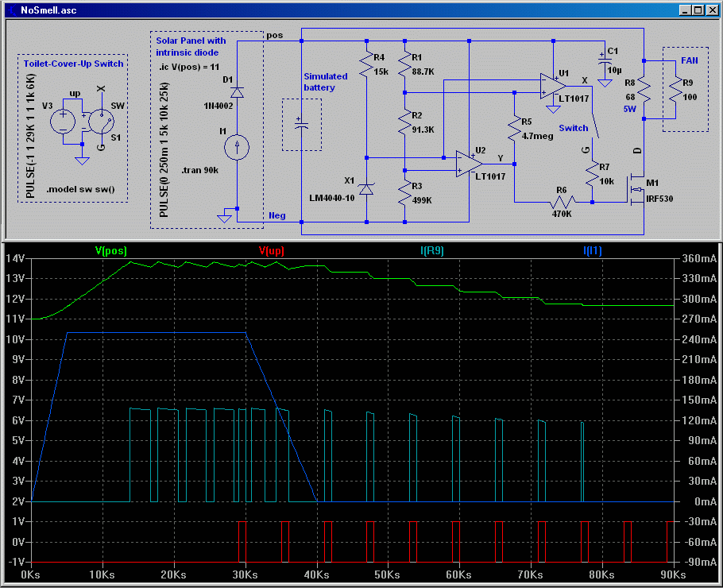Click the 0Ks time axis label
The width and height of the screenshot is (723, 588).
[x=30, y=574]
